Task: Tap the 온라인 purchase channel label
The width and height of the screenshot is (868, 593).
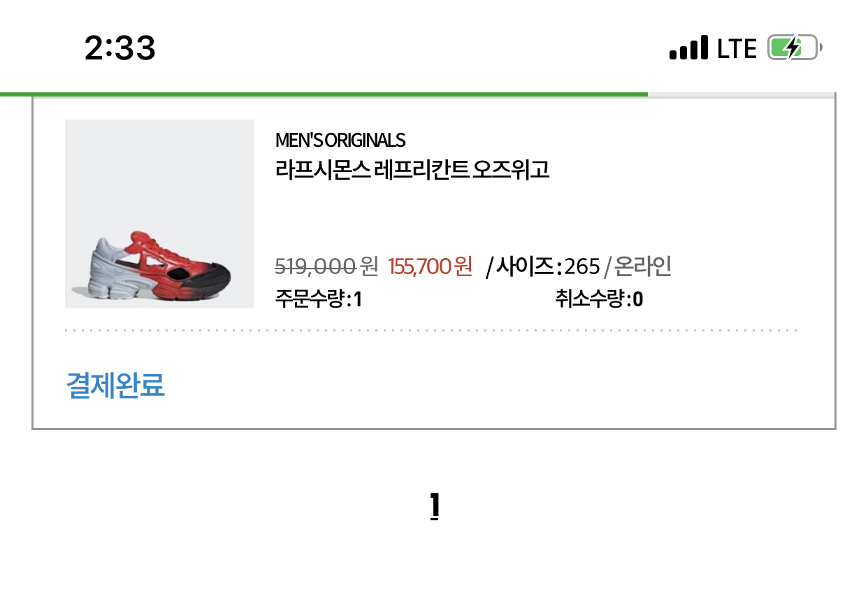Action: click(x=643, y=266)
